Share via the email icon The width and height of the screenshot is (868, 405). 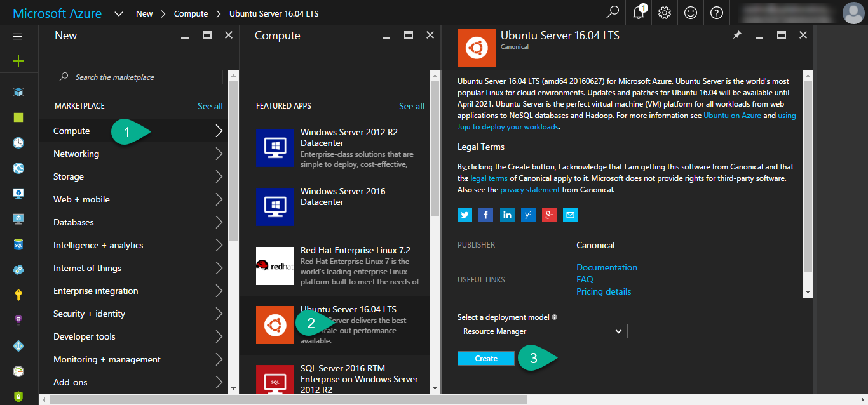(x=570, y=215)
